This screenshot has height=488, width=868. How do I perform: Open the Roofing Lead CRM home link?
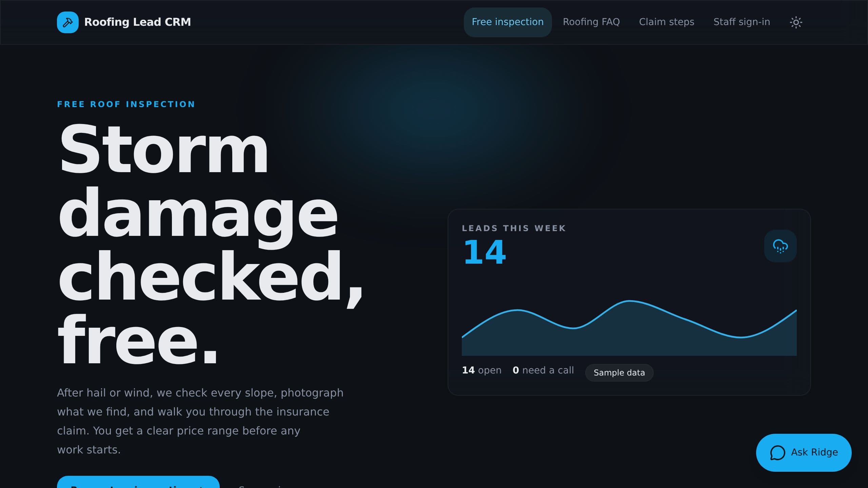click(x=124, y=22)
